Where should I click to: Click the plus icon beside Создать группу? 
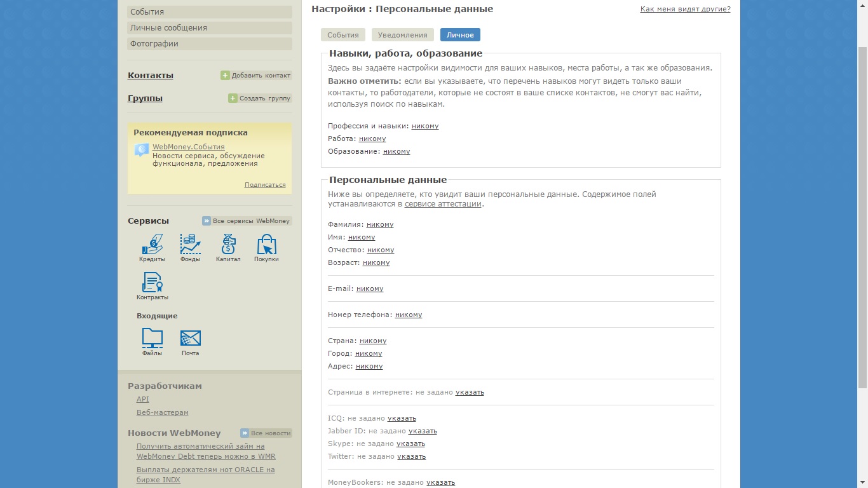click(233, 98)
